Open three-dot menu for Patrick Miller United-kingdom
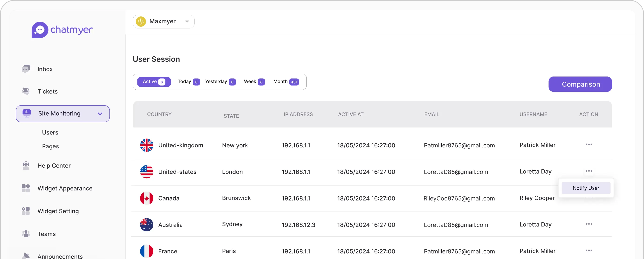The width and height of the screenshot is (644, 259). click(589, 145)
